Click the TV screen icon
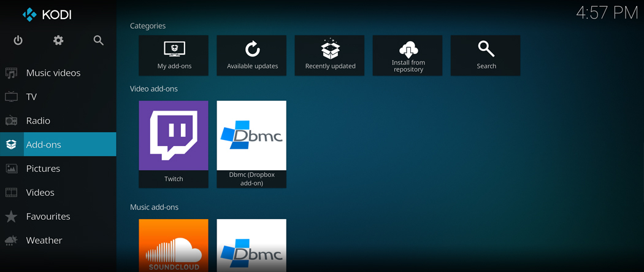Image resolution: width=644 pixels, height=272 pixels. (x=11, y=97)
